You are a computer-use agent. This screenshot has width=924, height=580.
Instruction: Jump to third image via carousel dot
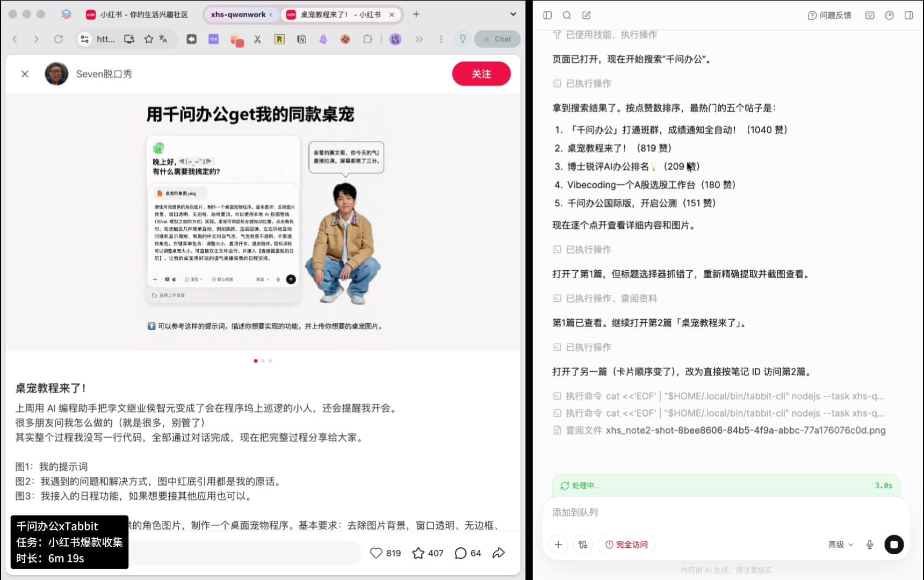click(270, 361)
